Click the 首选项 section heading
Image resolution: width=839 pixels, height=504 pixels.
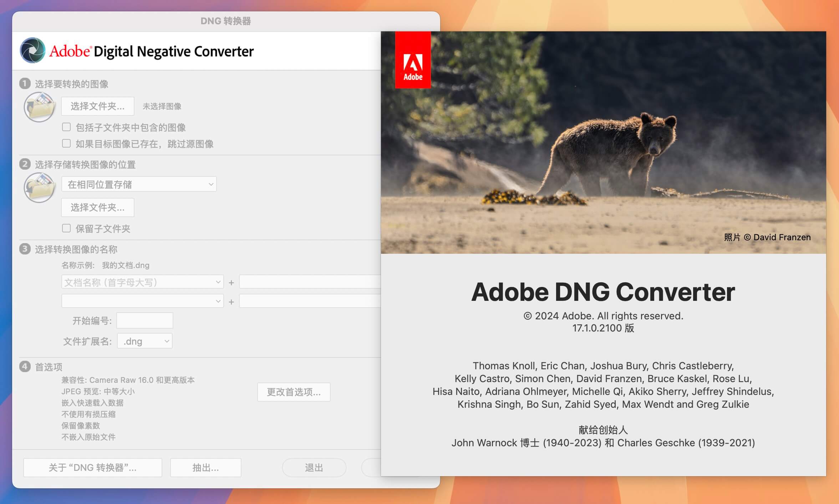(x=49, y=367)
